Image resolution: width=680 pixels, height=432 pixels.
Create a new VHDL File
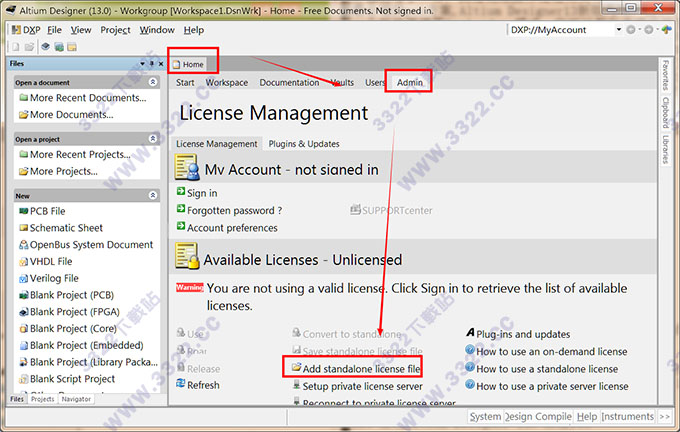(x=46, y=262)
